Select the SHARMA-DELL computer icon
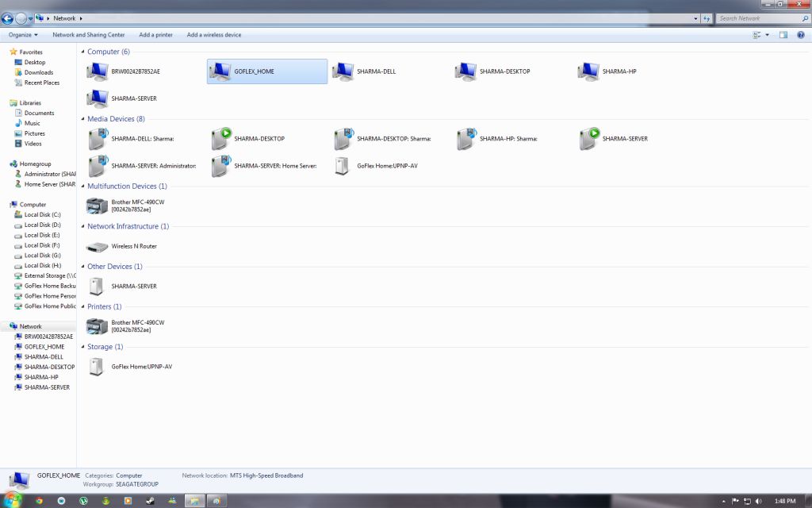812x508 pixels. point(343,71)
